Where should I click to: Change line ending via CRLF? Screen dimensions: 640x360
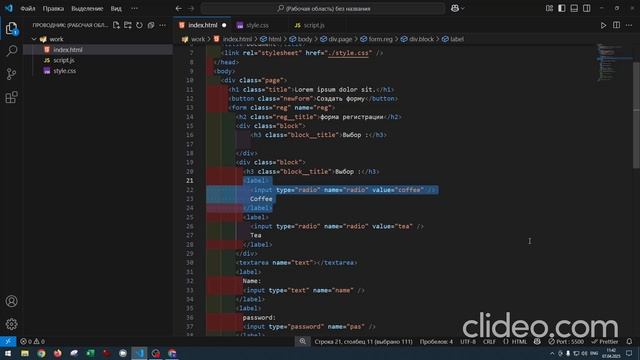(489, 341)
